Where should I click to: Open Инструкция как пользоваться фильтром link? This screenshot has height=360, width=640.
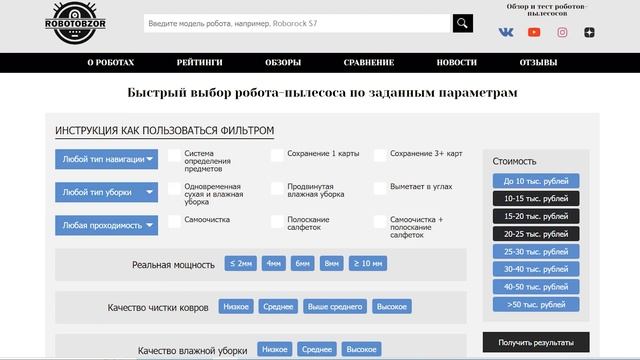(x=164, y=131)
